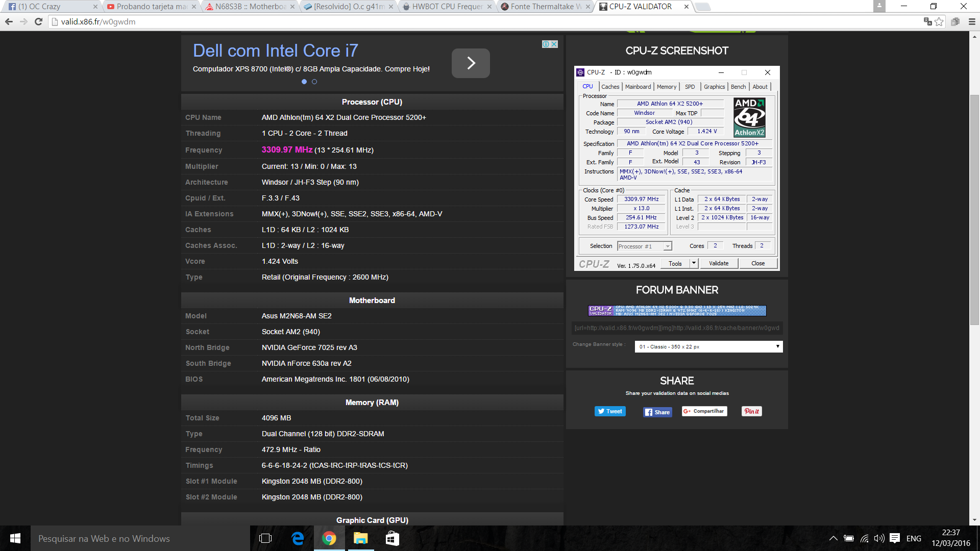Click the 'Windsor / JH-F3 Step (90 nm)' text
This screenshot has height=551, width=980.
[310, 182]
